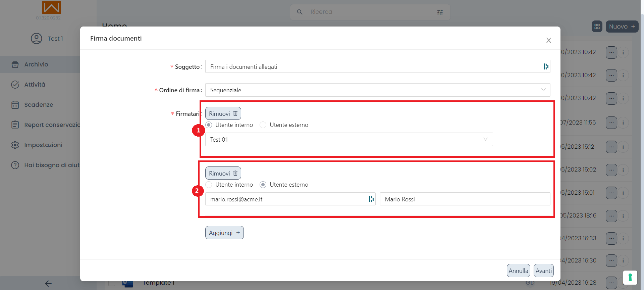Show info for the 15:01 row
This screenshot has width=644, height=290.
click(x=623, y=193)
